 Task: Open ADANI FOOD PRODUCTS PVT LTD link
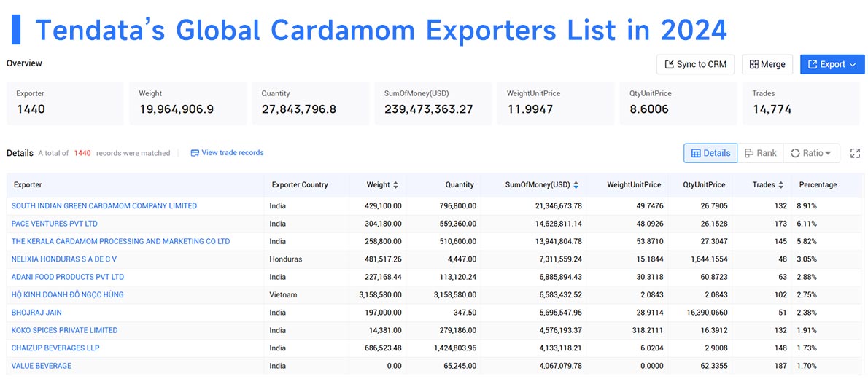click(68, 277)
